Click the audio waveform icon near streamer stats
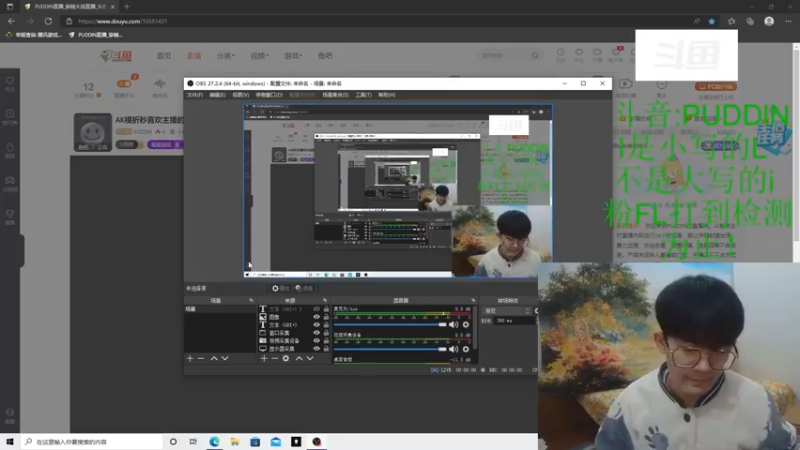 (x=160, y=85)
